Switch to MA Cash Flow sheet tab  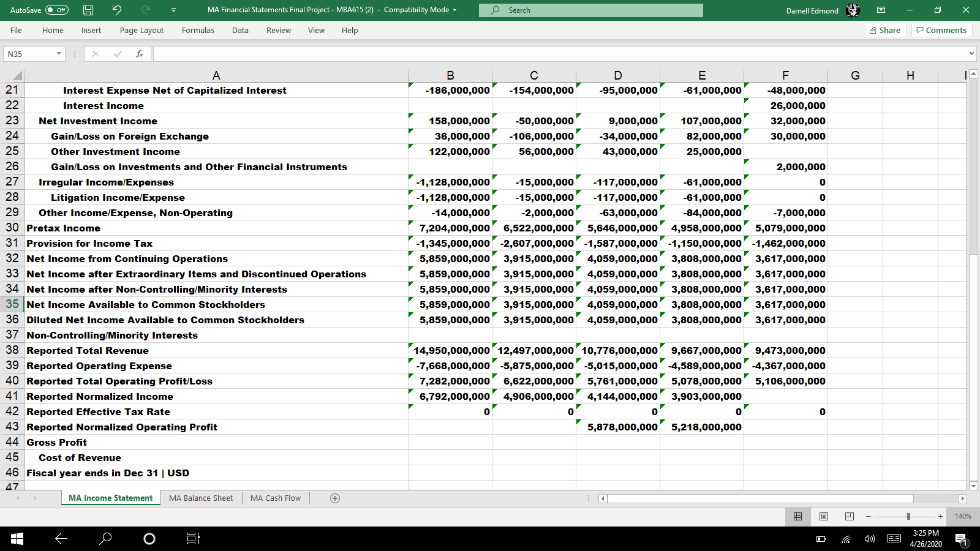pyautogui.click(x=276, y=498)
